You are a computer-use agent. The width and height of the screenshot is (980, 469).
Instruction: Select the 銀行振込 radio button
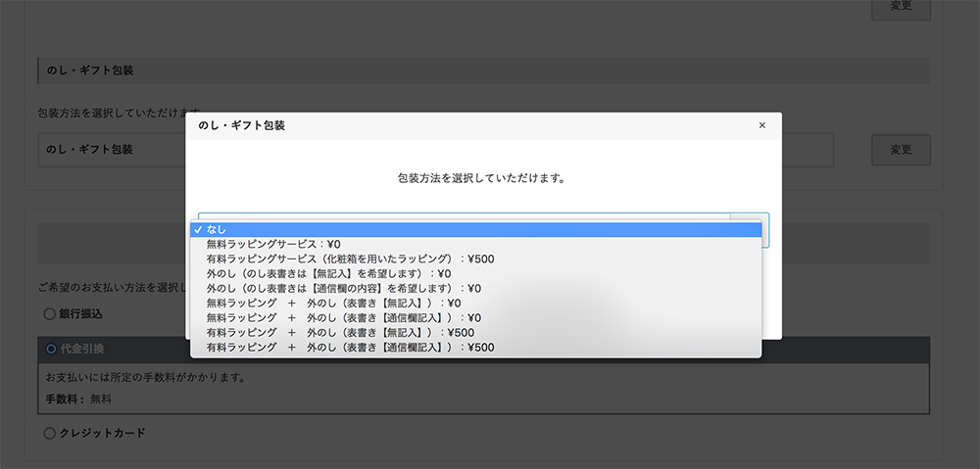[x=50, y=314]
